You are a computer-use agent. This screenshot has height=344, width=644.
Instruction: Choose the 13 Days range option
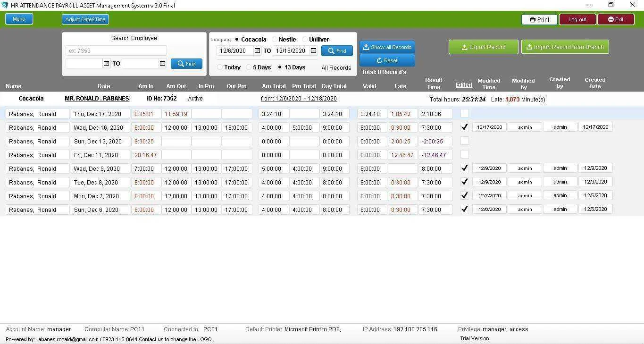280,67
